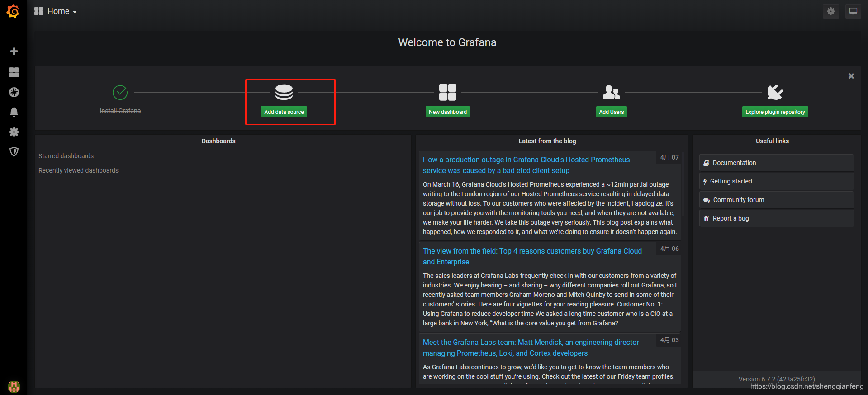Click the Version 6.7.2 footer text

pos(777,379)
